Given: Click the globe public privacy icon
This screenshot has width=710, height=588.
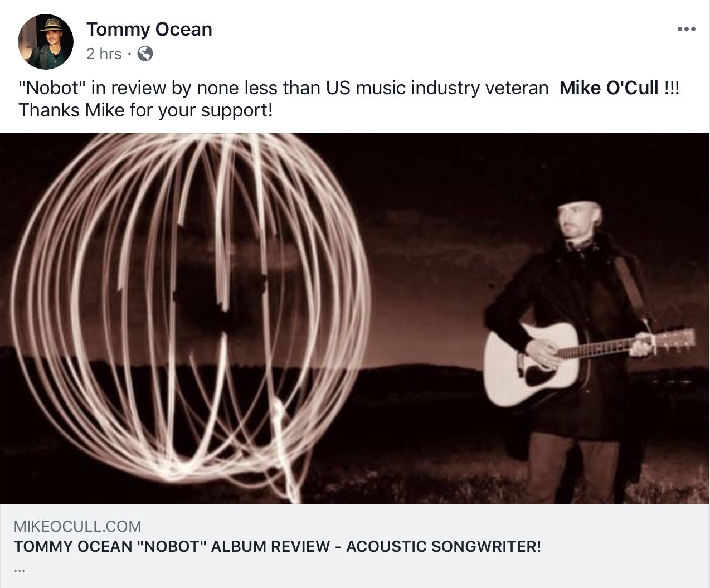Looking at the screenshot, I should (x=145, y=54).
